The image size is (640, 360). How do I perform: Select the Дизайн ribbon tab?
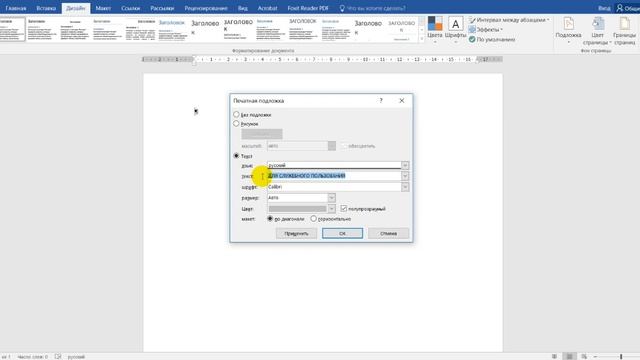click(x=76, y=8)
